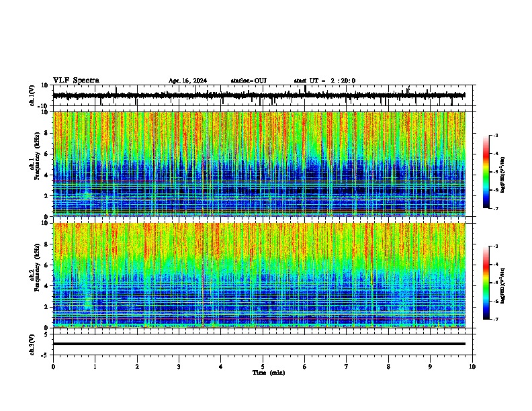Click the ch.2 spectrogram color scale bar
The image size is (532, 411).
coord(486,283)
